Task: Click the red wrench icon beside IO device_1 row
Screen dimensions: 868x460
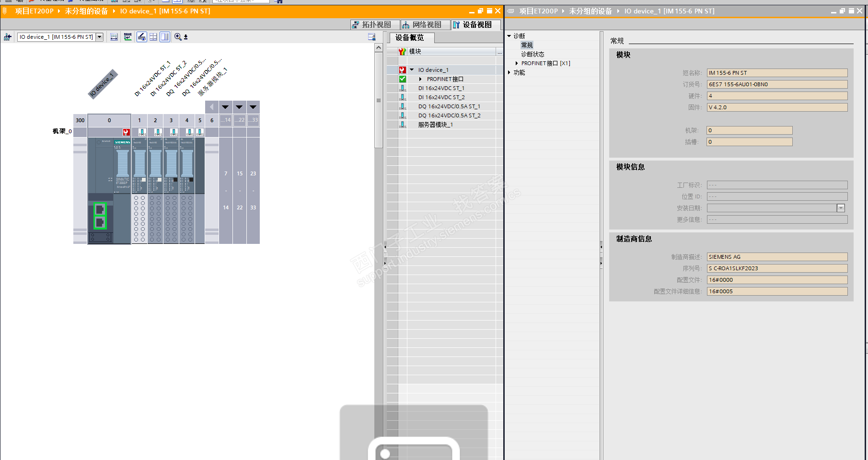Action: pyautogui.click(x=403, y=70)
